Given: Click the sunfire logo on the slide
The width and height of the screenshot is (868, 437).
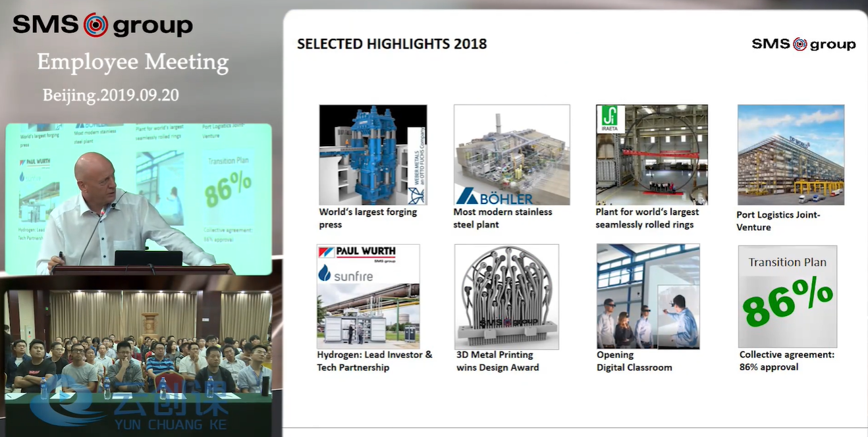Looking at the screenshot, I should click(346, 274).
